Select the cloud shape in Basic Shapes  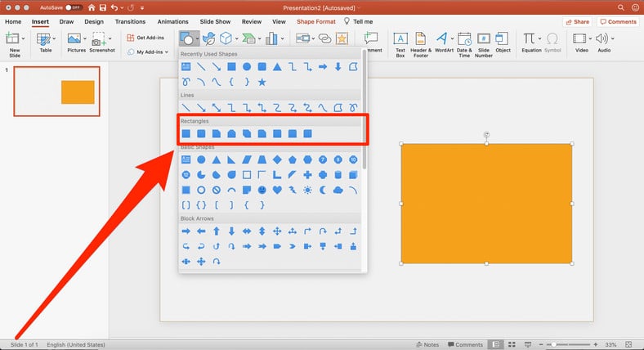tap(338, 190)
